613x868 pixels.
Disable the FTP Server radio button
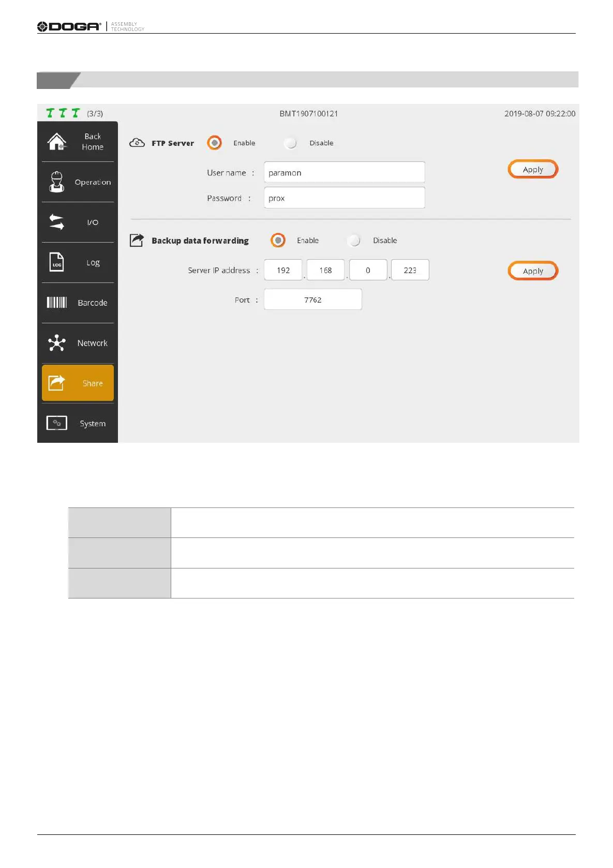coord(291,143)
